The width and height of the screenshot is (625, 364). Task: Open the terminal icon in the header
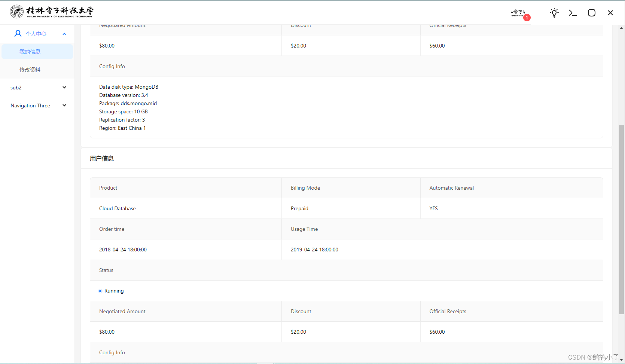pyautogui.click(x=573, y=12)
